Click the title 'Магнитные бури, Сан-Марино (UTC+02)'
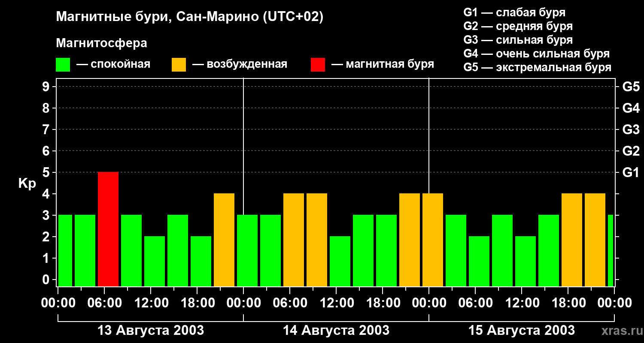 pyautogui.click(x=189, y=17)
